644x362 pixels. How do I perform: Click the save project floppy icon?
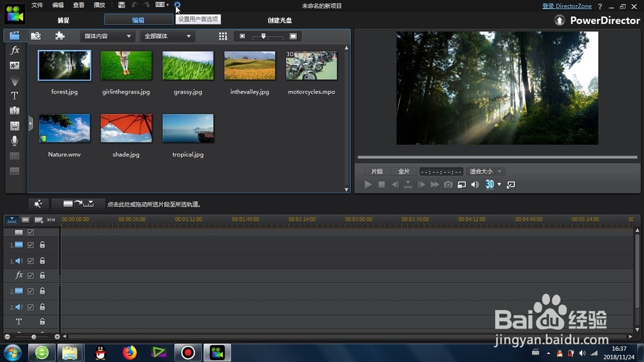tap(121, 5)
